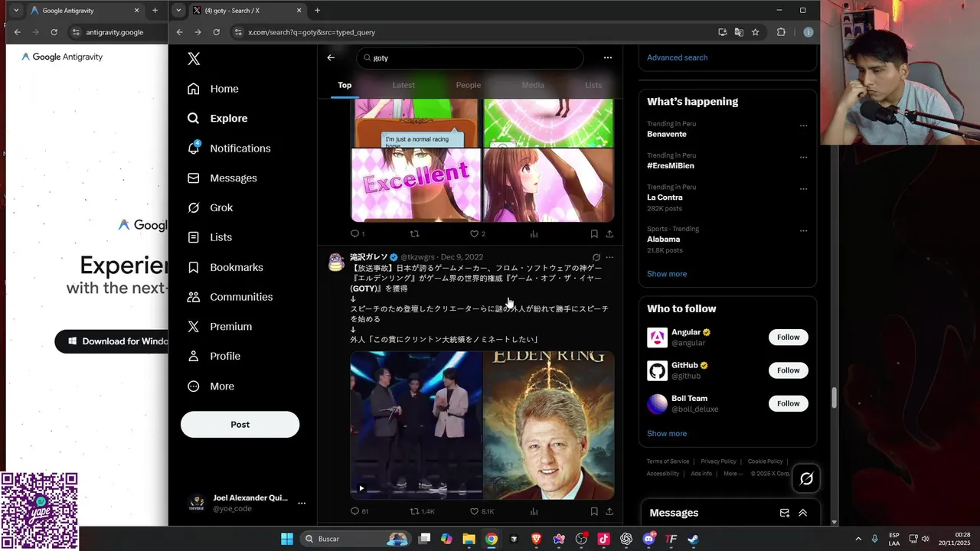Click the Grok icon on Dec 9 post

click(x=596, y=257)
